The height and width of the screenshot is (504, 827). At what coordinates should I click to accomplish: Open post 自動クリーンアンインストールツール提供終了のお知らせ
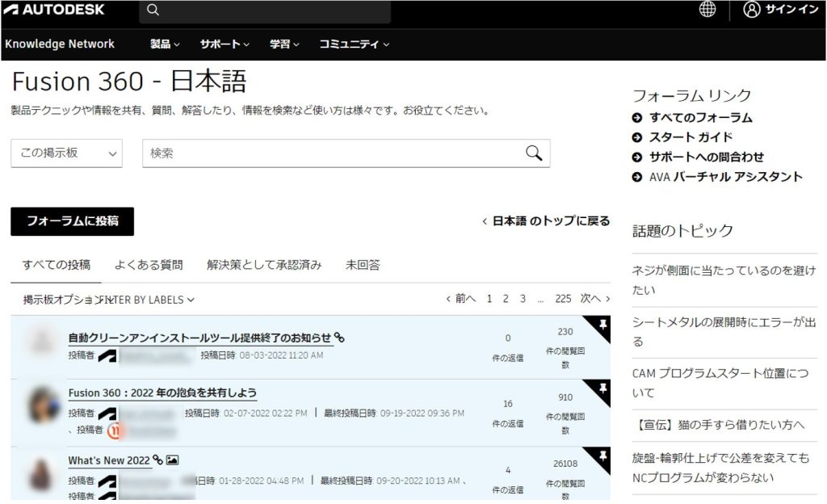[199, 338]
